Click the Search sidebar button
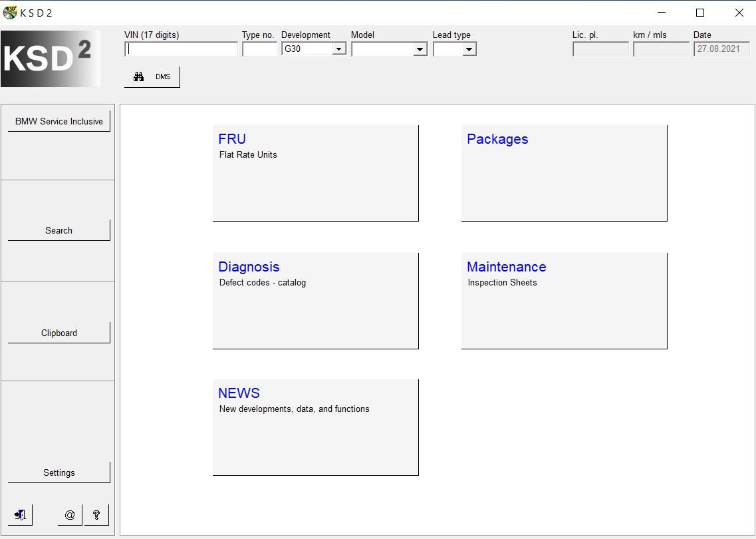Viewport: 756px width, 539px height. [59, 230]
